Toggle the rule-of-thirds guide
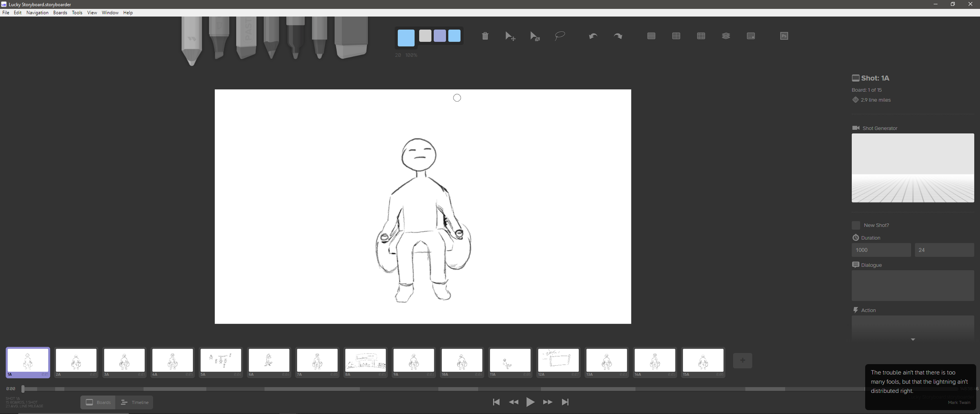 point(701,36)
